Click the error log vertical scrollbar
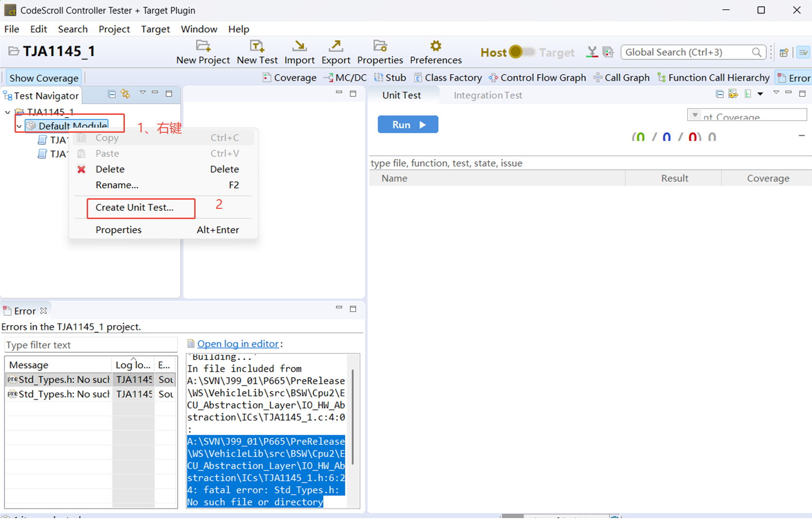 pyautogui.click(x=352, y=417)
